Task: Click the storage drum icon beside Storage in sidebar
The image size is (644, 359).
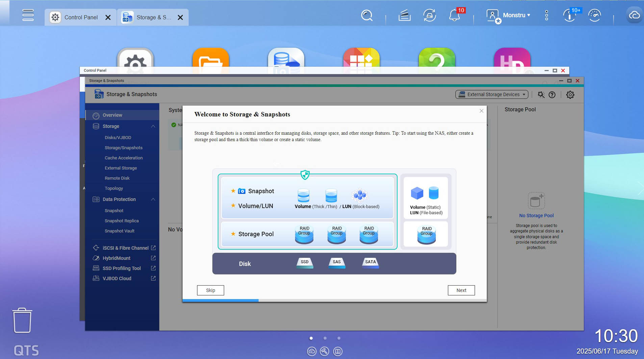Action: (96, 126)
